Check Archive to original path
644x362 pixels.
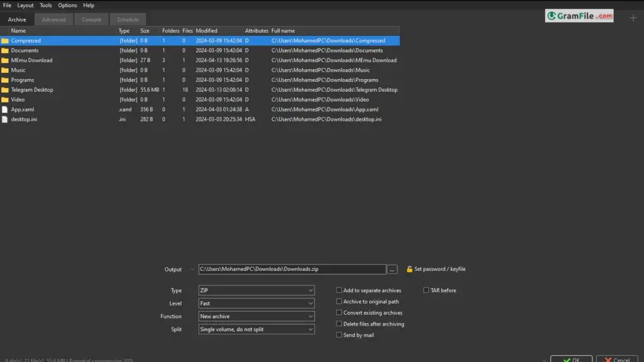[339, 301]
